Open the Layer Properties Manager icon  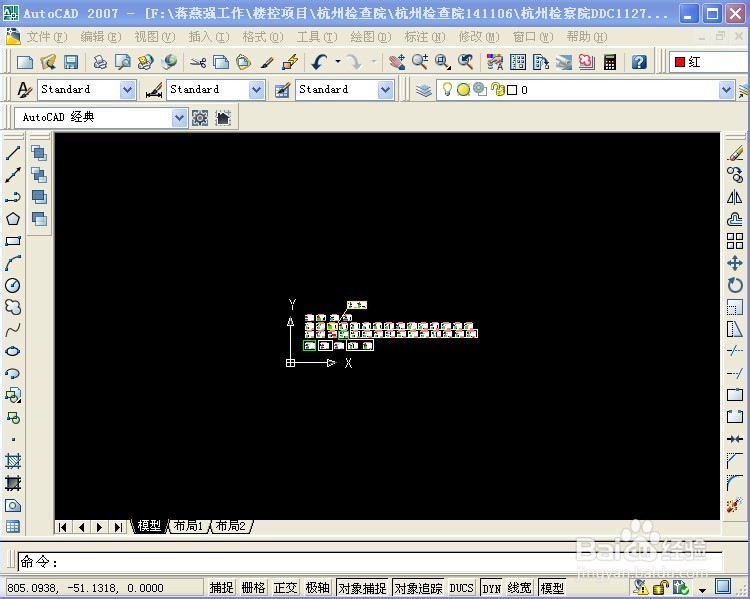[424, 90]
